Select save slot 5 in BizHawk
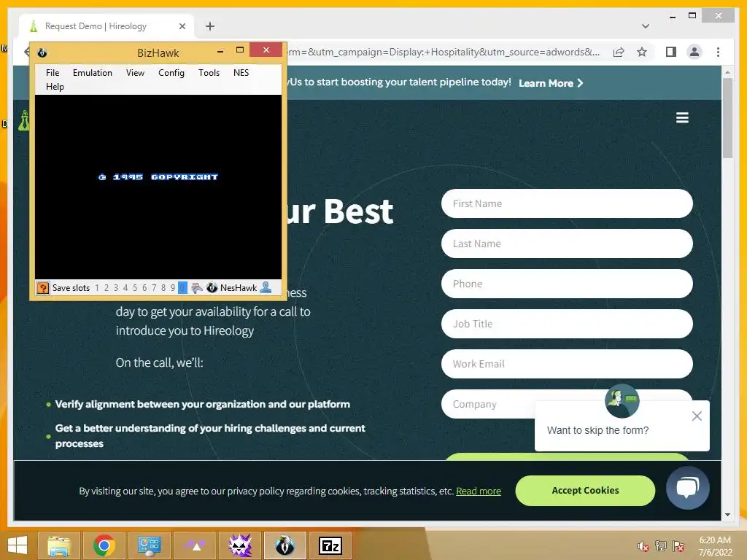 click(x=135, y=287)
